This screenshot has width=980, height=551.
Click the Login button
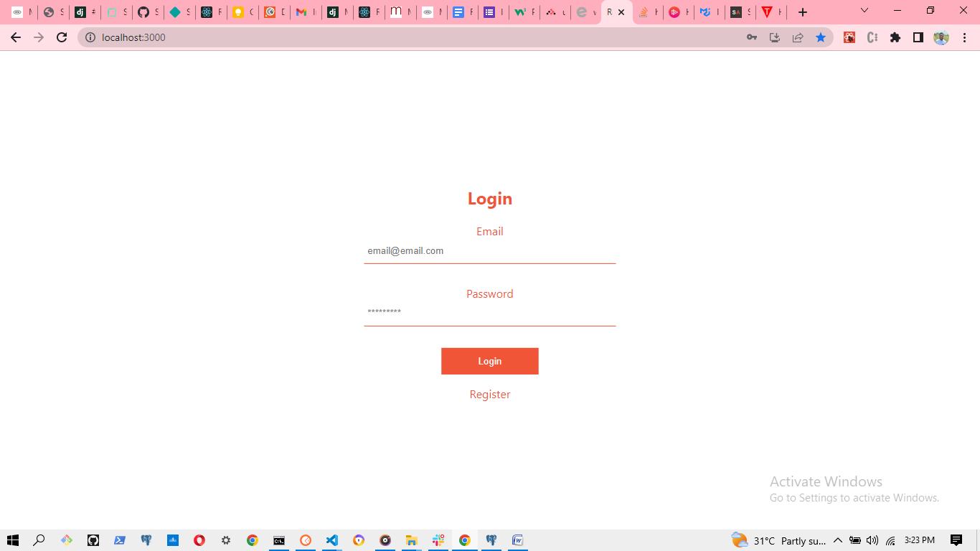(x=490, y=361)
